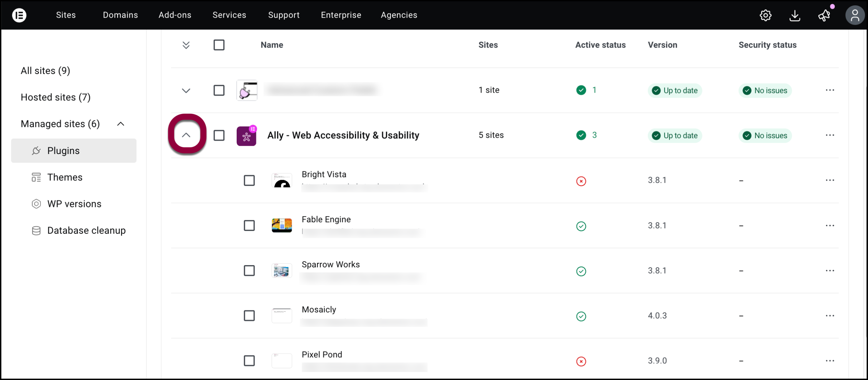Viewport: 868px width, 380px height.
Task: Open the megaphone announcements icon
Action: point(824,15)
